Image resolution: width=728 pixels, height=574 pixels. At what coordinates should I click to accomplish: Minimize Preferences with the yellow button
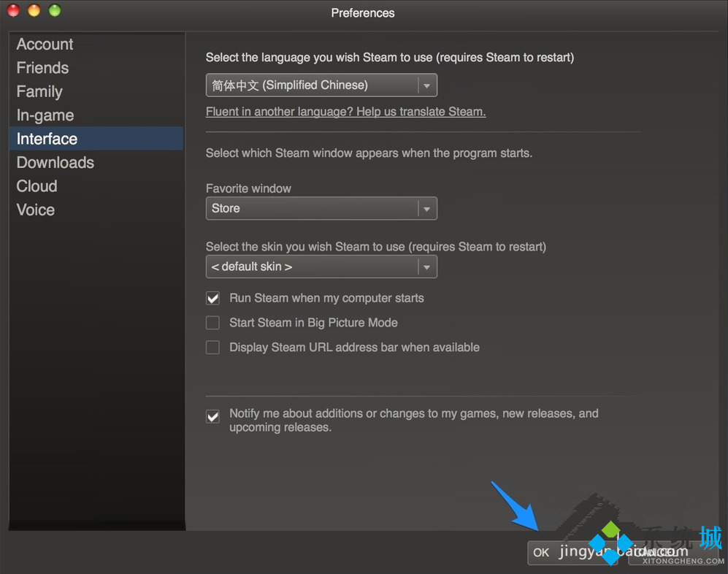coord(34,10)
